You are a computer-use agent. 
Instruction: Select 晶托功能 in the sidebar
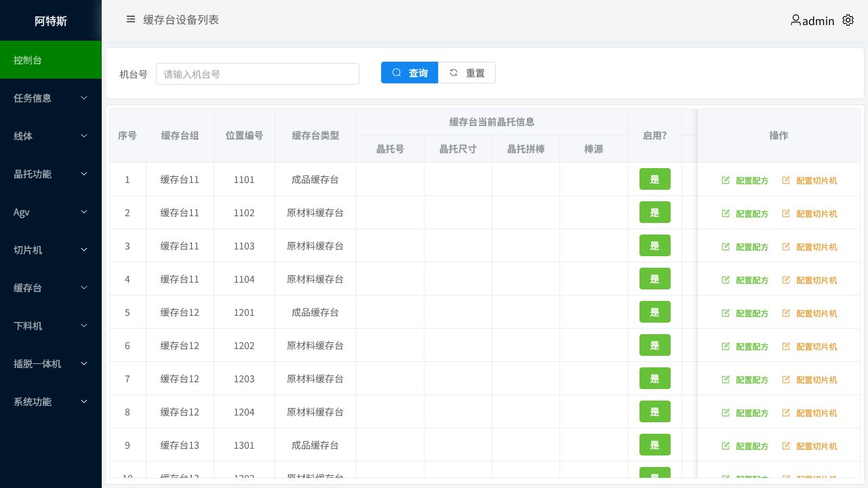click(x=51, y=174)
